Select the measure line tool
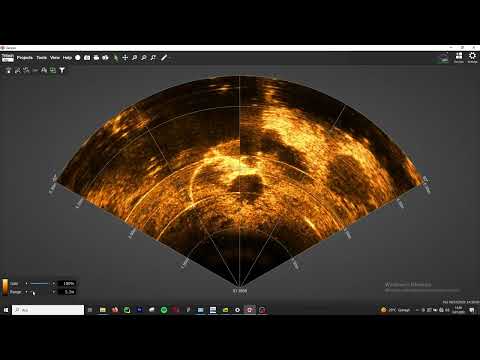 pyautogui.click(x=164, y=58)
